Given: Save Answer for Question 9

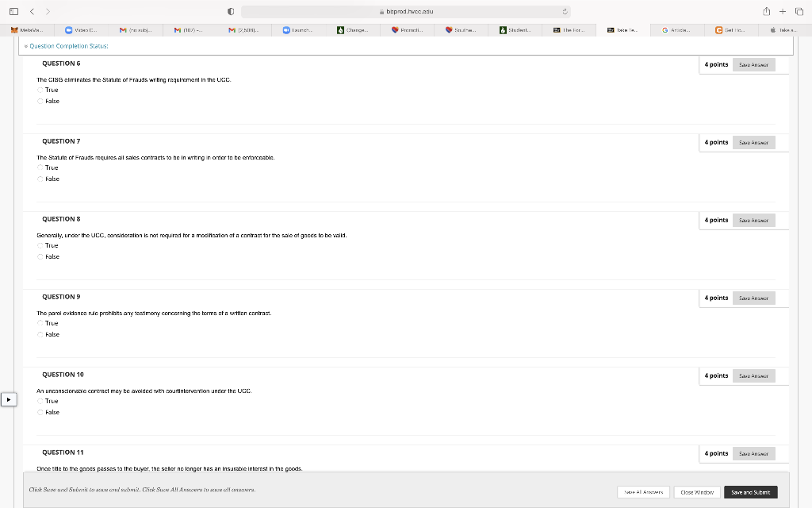Looking at the screenshot, I should (753, 298).
